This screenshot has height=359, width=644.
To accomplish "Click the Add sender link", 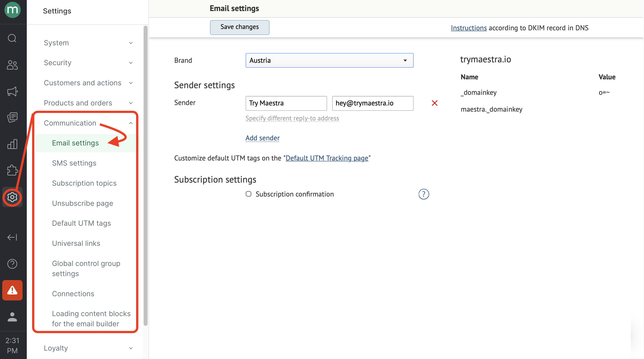I will [x=262, y=138].
